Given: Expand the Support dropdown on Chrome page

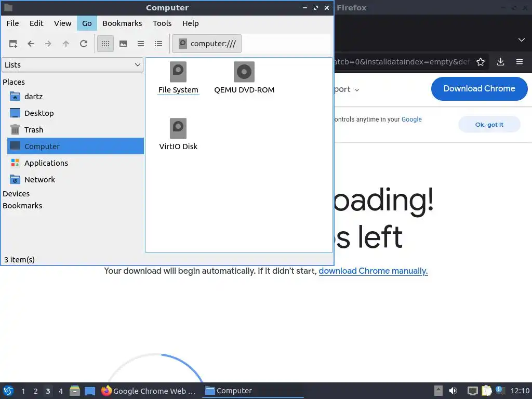Looking at the screenshot, I should pyautogui.click(x=347, y=89).
